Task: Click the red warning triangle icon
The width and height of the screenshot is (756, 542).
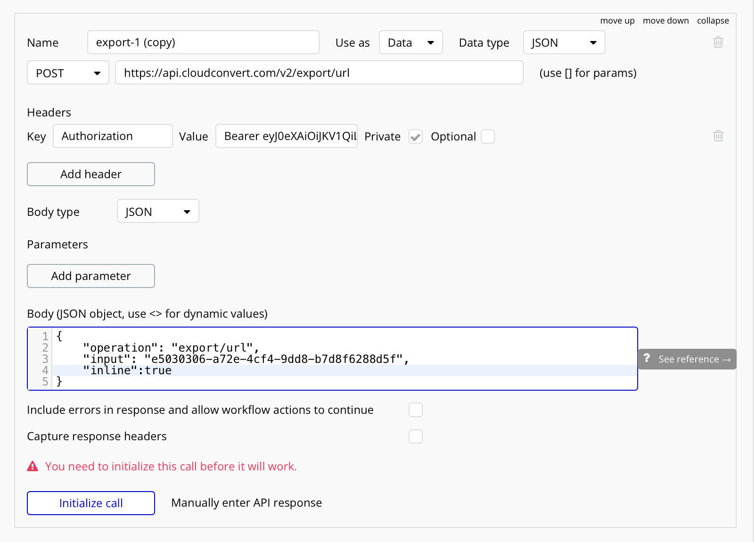Action: 33,466
